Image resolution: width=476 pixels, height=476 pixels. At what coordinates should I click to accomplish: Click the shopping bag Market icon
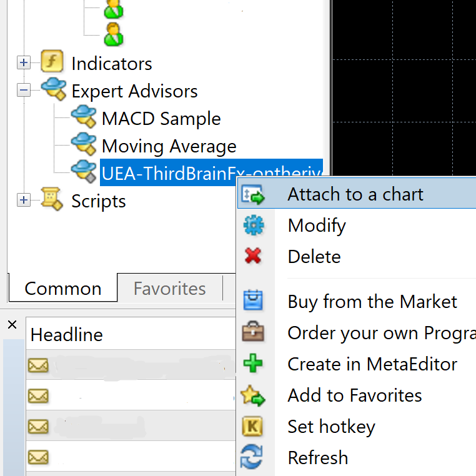(253, 300)
